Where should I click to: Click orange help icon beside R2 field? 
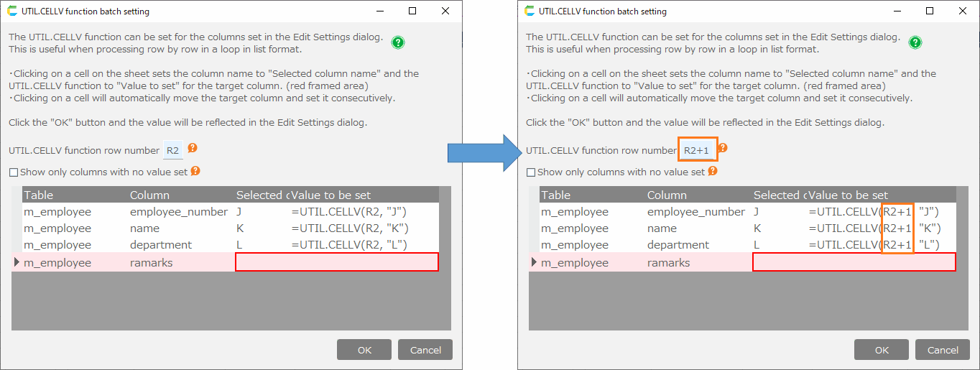193,149
